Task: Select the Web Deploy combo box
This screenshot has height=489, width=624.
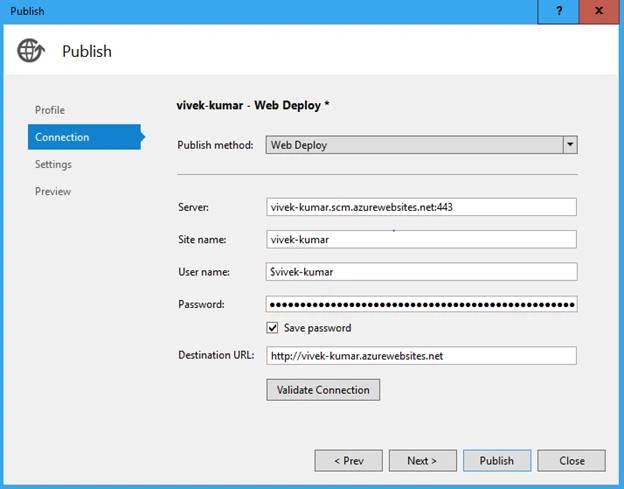Action: (421, 145)
